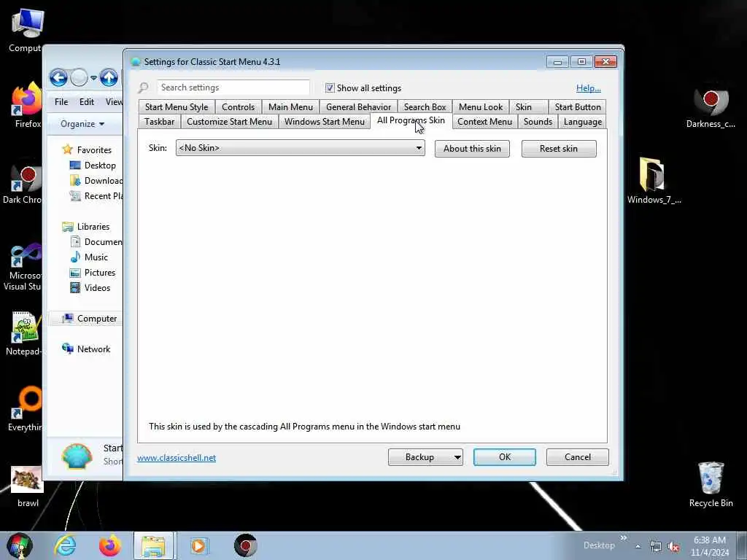
Task: Open the Firefox taskbar icon
Action: [x=109, y=545]
